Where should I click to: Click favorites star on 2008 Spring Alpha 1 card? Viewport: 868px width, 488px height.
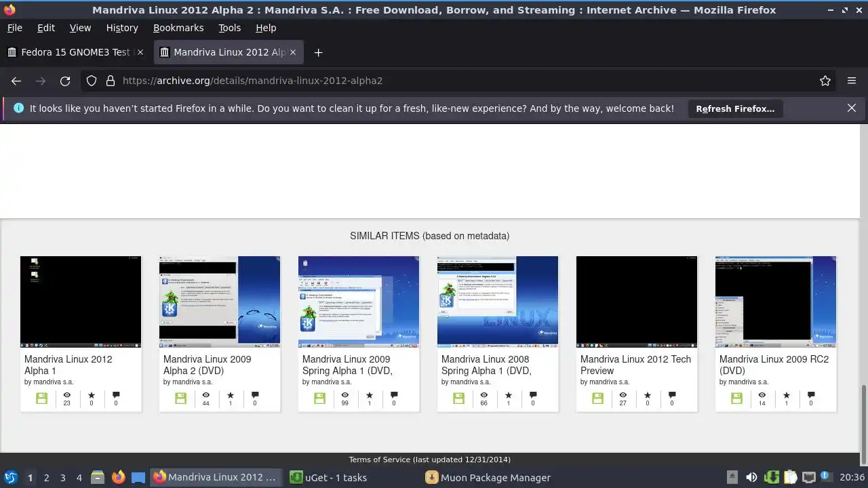tap(509, 395)
